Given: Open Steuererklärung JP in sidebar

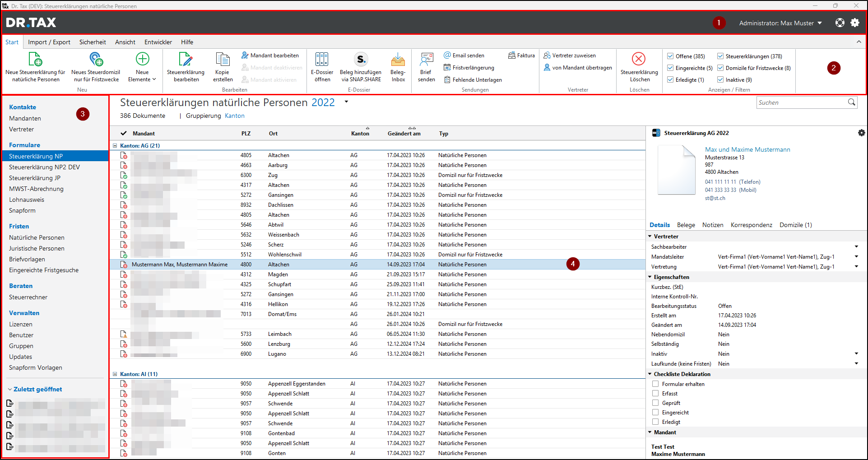Looking at the screenshot, I should point(35,178).
